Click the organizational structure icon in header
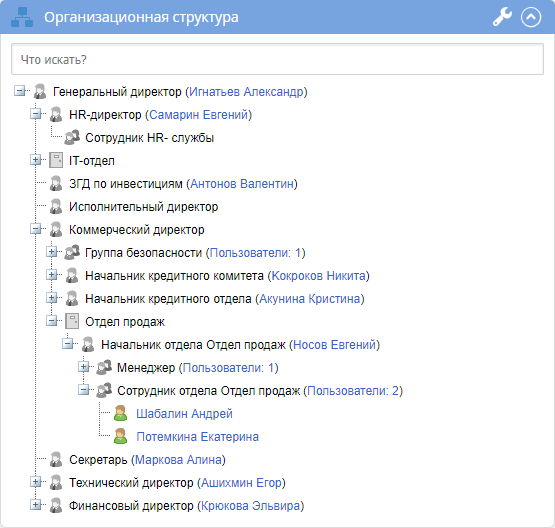555x528 pixels. (22, 17)
